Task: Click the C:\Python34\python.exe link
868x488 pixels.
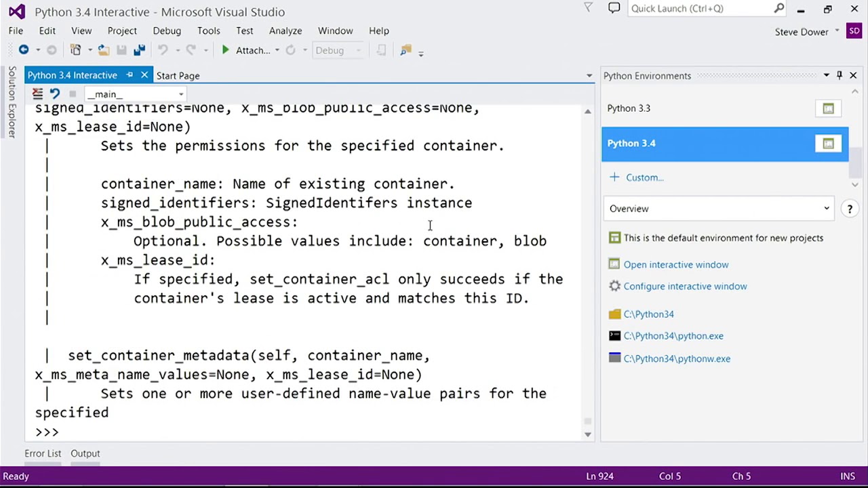Action: click(673, 335)
